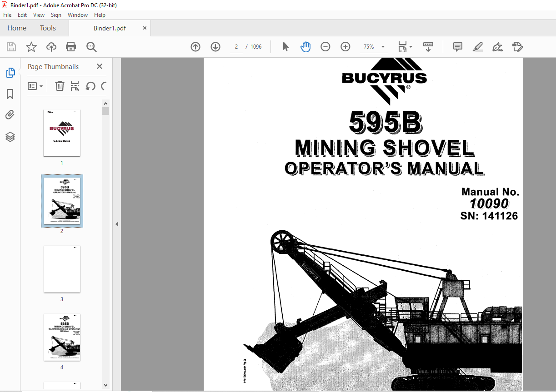556x392 pixels.
Task: Toggle scrolling mode keyboard icon
Action: (x=428, y=47)
